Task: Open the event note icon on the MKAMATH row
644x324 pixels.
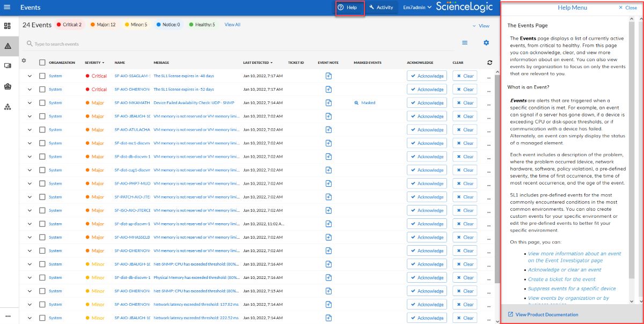Action: (x=328, y=102)
